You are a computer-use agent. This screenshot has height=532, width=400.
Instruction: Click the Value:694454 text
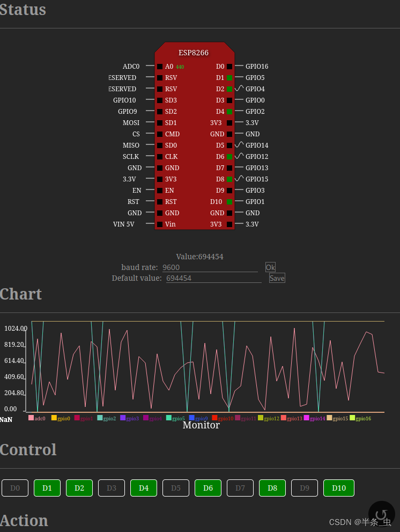coord(199,257)
